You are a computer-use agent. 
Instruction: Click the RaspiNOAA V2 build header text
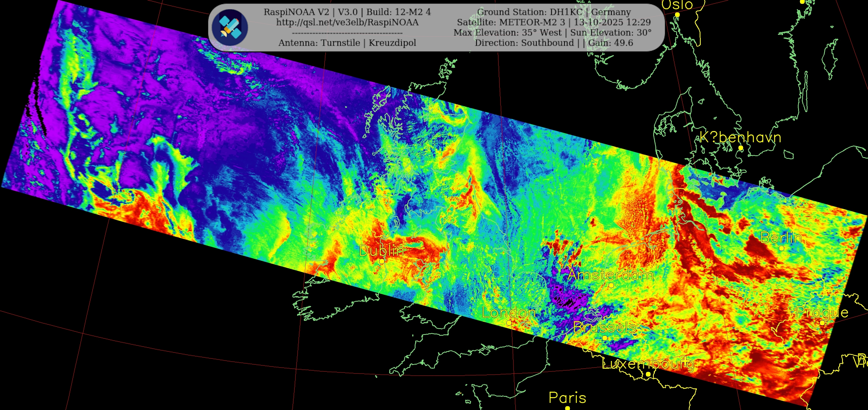click(347, 12)
